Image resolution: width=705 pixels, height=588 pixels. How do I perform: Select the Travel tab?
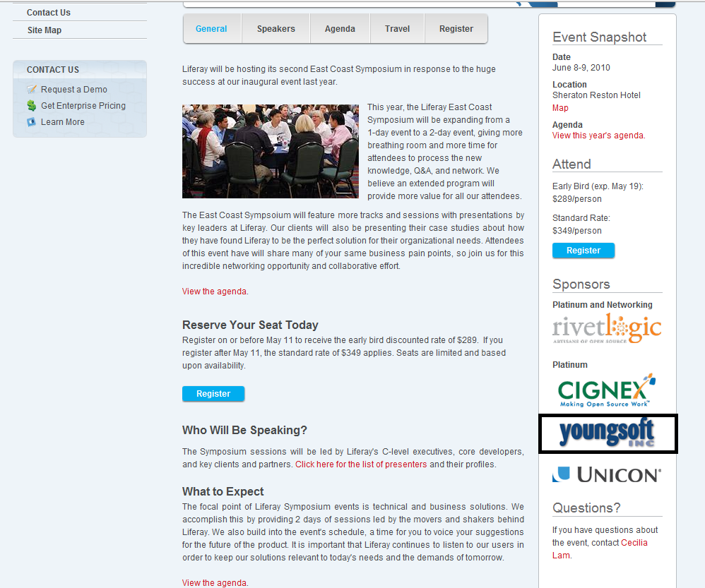(x=397, y=29)
